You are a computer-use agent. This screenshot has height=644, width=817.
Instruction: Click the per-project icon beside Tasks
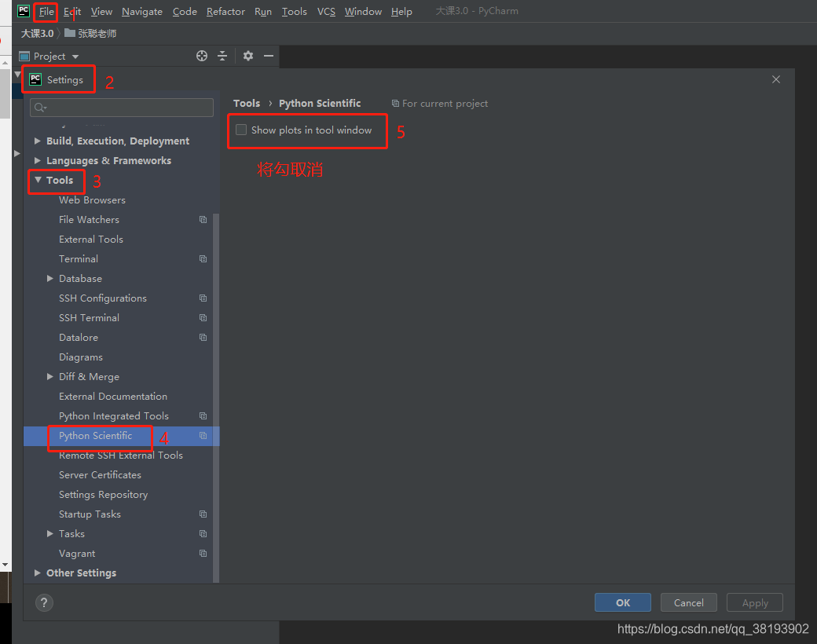[203, 533]
